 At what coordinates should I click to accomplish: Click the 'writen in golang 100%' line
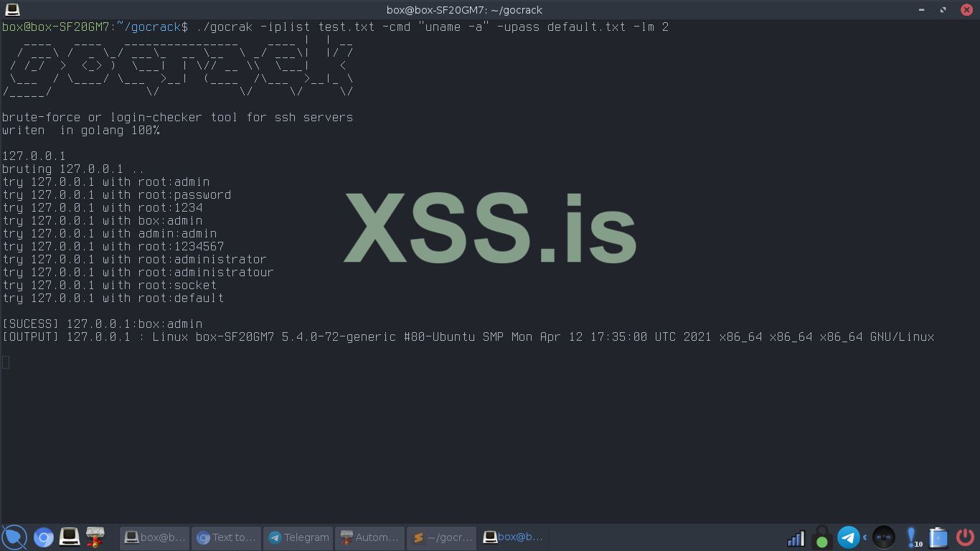[x=81, y=131]
